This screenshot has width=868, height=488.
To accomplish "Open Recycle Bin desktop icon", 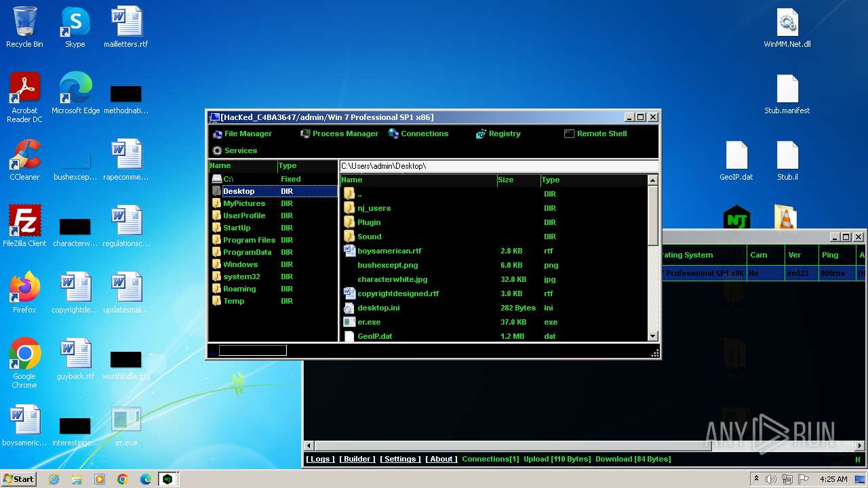I will (x=24, y=27).
